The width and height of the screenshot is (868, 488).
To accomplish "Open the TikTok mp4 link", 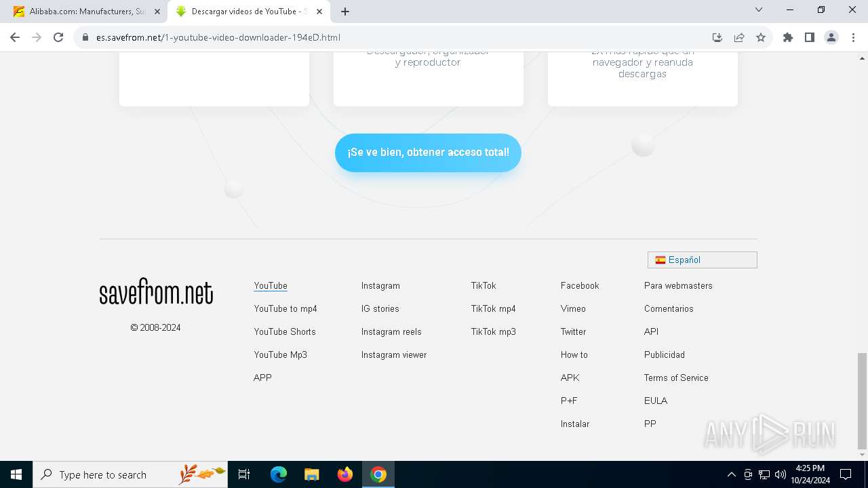I will click(x=494, y=309).
